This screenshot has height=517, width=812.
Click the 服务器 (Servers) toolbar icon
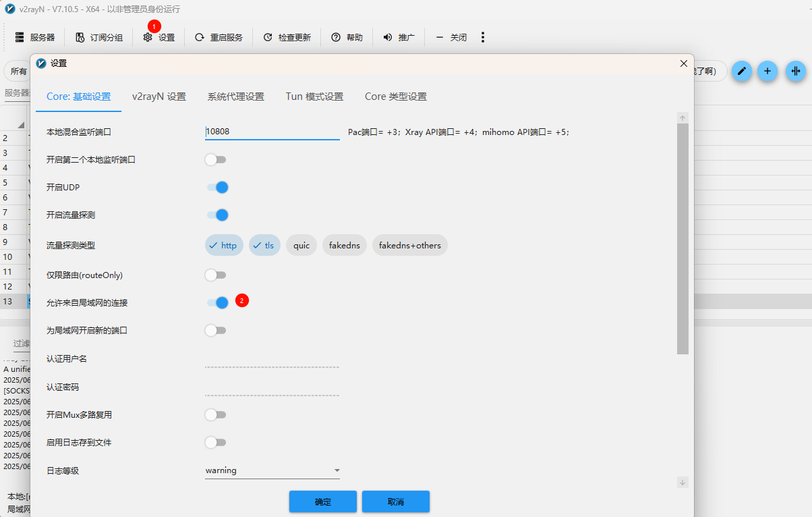(20, 38)
